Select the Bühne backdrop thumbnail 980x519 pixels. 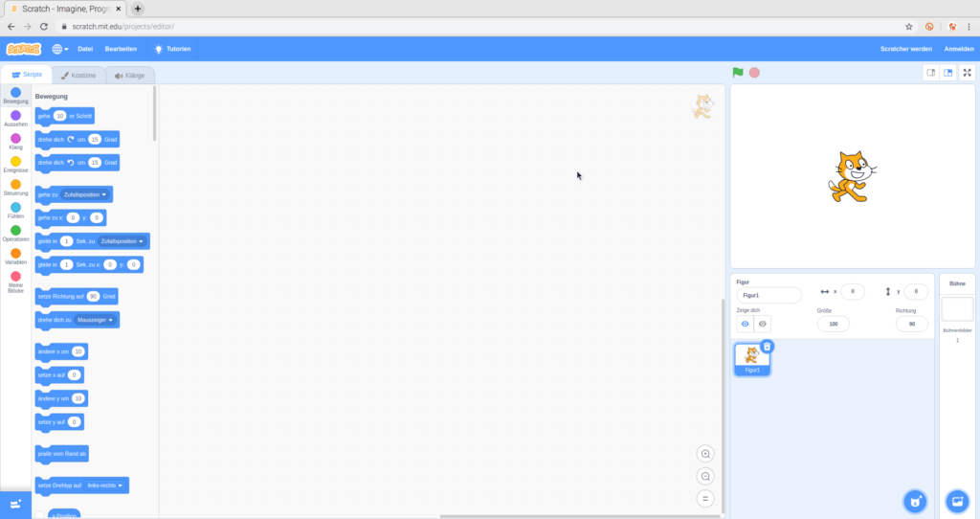[957, 309]
